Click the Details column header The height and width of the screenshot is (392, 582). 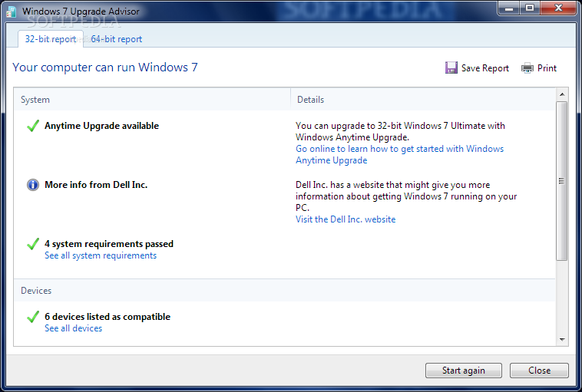(423, 100)
